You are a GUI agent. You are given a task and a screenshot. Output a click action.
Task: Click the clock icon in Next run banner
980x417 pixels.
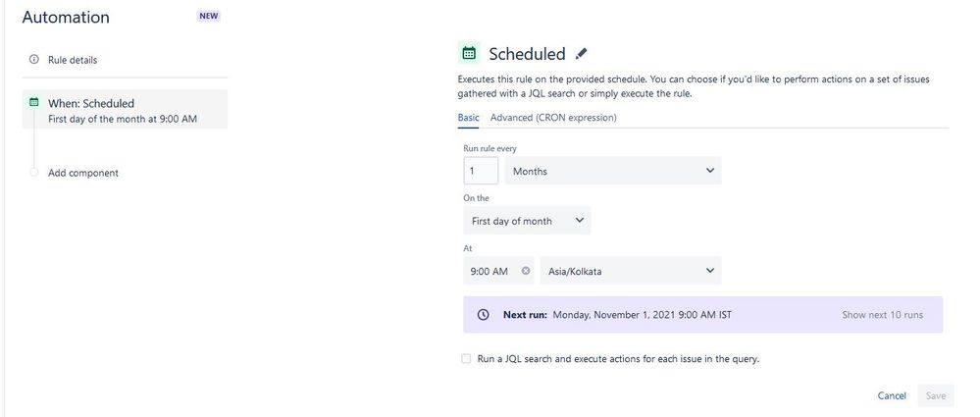(483, 315)
